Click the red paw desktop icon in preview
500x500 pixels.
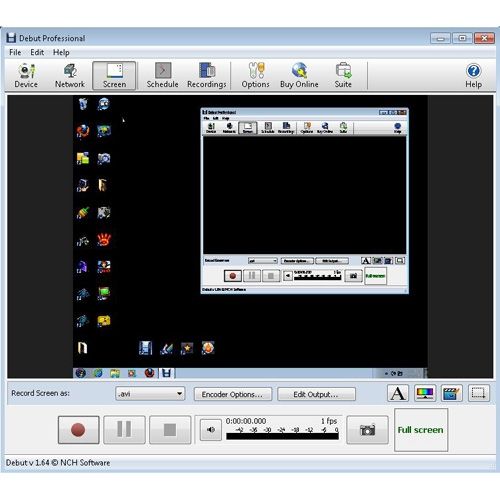pos(104,239)
